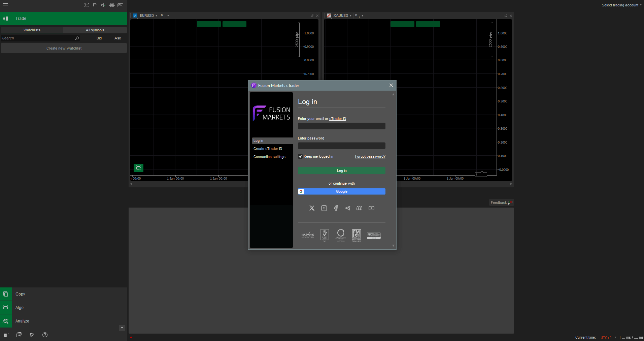The image size is (644, 341).
Task: Toggle fullscreen layout mode icon
Action: 87,5
